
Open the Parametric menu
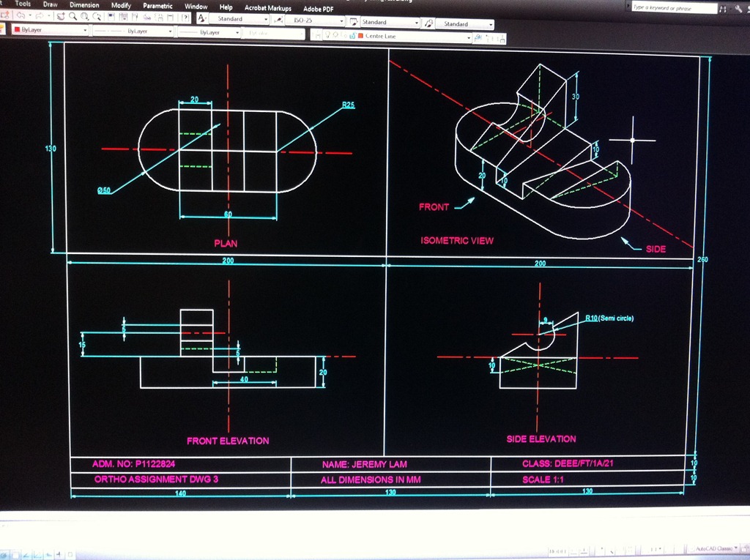coord(157,6)
